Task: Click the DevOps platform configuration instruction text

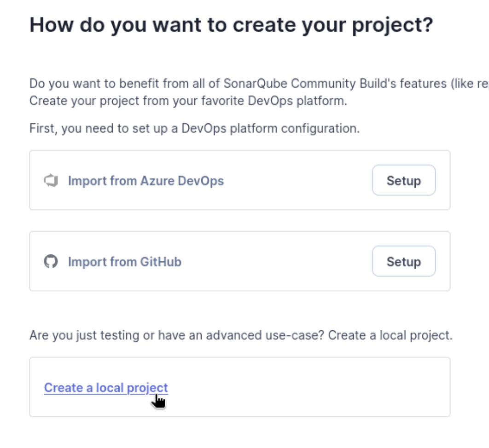Action: (x=195, y=128)
